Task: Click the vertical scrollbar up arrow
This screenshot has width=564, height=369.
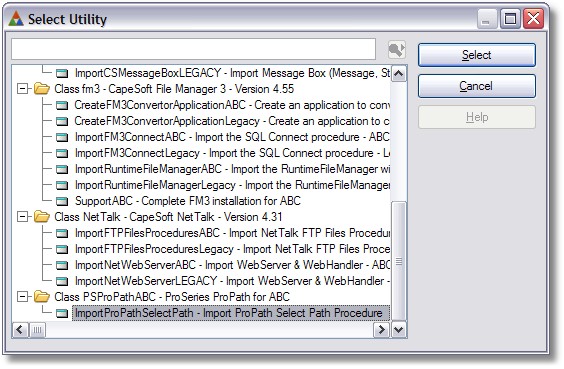Action: (x=399, y=74)
